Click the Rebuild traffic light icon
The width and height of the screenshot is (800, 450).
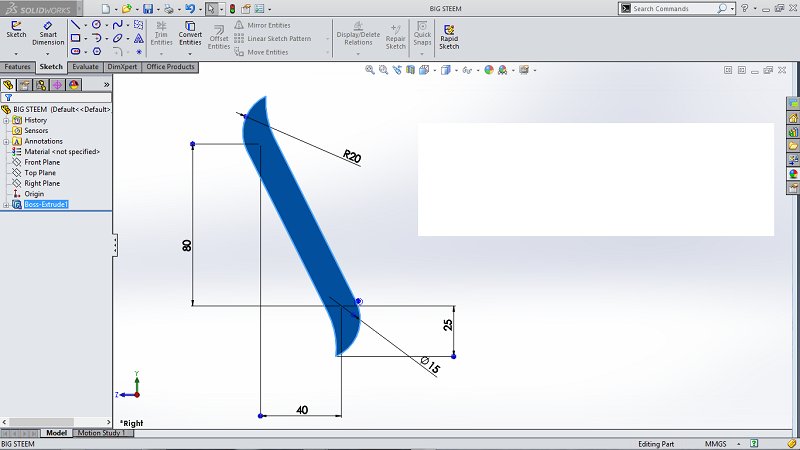[232, 9]
